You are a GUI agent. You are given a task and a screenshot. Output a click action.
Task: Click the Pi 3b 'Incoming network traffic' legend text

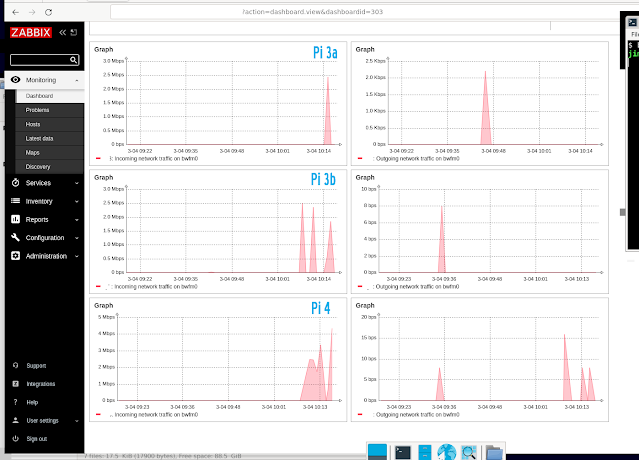pos(156,286)
